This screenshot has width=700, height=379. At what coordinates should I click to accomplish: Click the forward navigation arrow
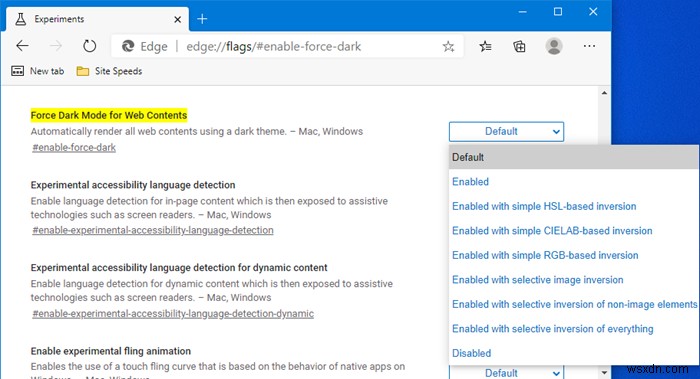[x=56, y=46]
